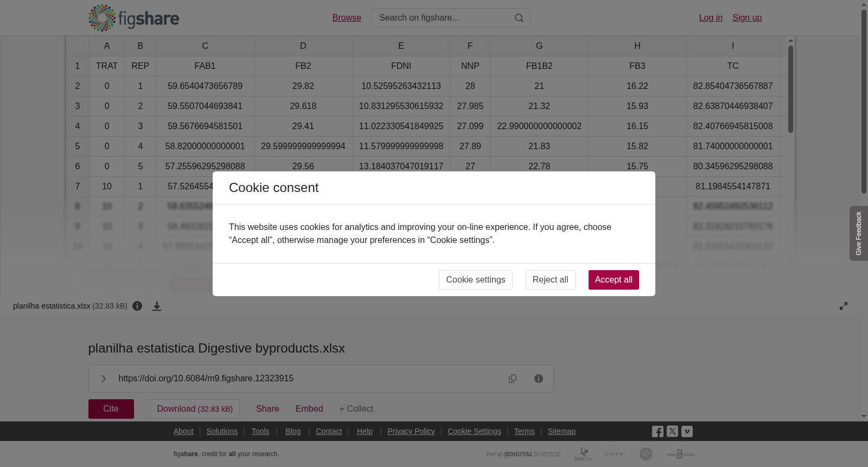Click Reject all cookies
This screenshot has width=868, height=467.
[550, 280]
